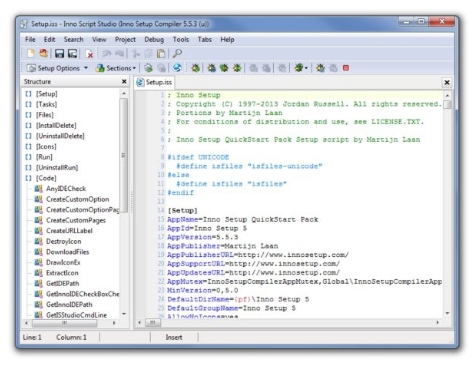The width and height of the screenshot is (472, 366).
Task: Click the Open script icon
Action: click(44, 53)
